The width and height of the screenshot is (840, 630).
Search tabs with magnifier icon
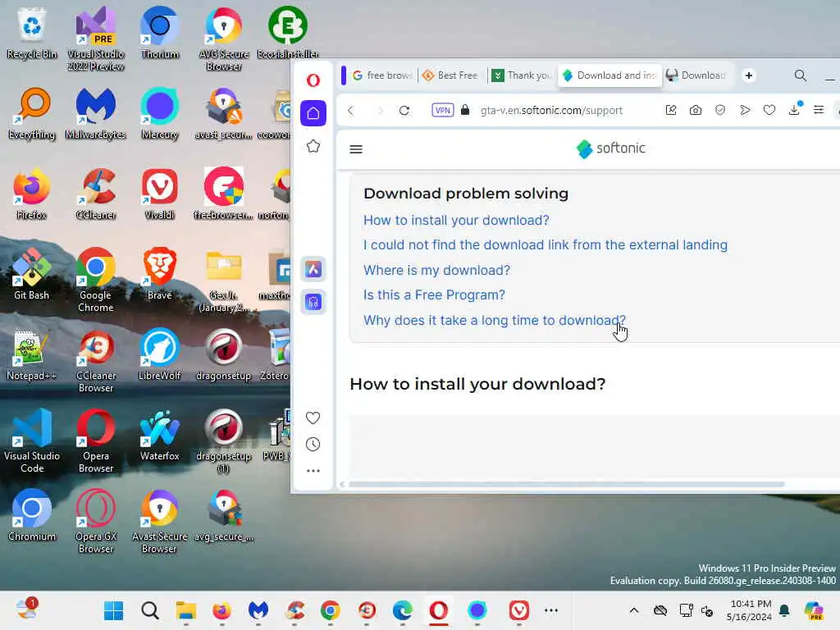[x=801, y=75]
